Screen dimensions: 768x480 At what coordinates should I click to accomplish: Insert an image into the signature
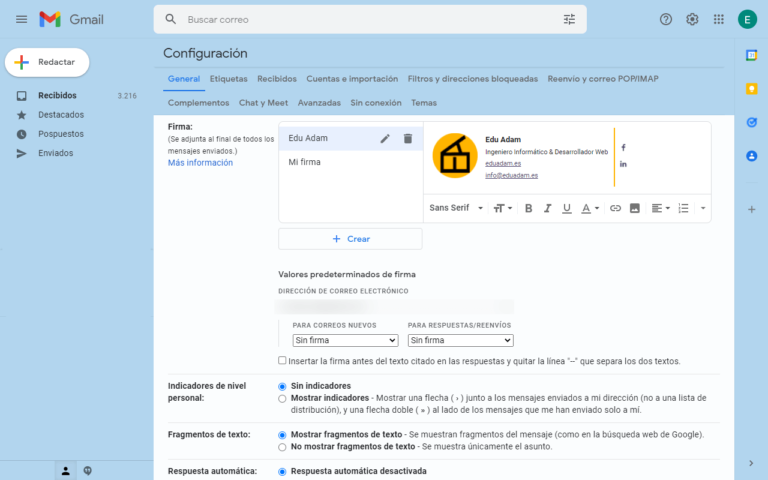[634, 208]
